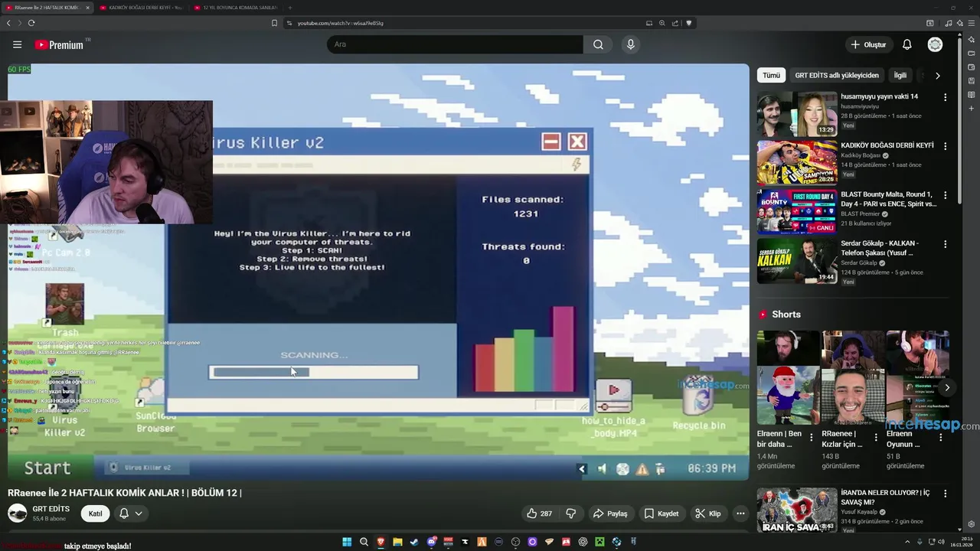
Task: Open the Brave sidebar settings gear
Action: [971, 524]
